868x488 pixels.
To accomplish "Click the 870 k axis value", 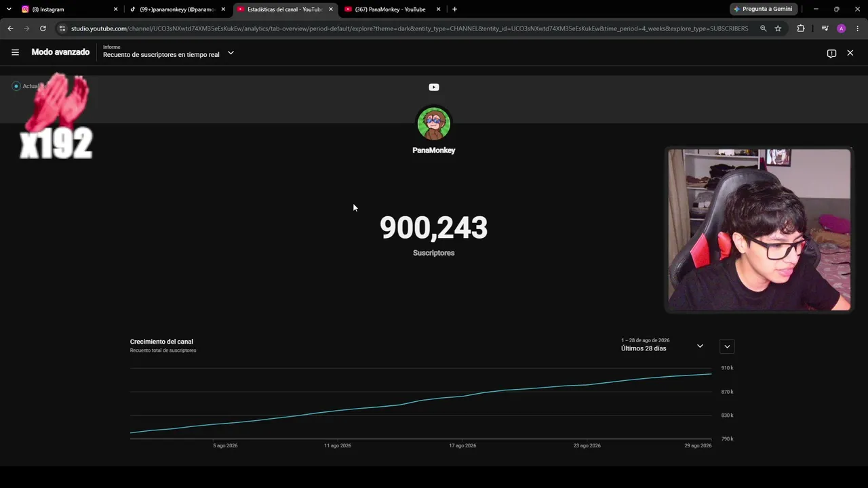I will point(728,392).
